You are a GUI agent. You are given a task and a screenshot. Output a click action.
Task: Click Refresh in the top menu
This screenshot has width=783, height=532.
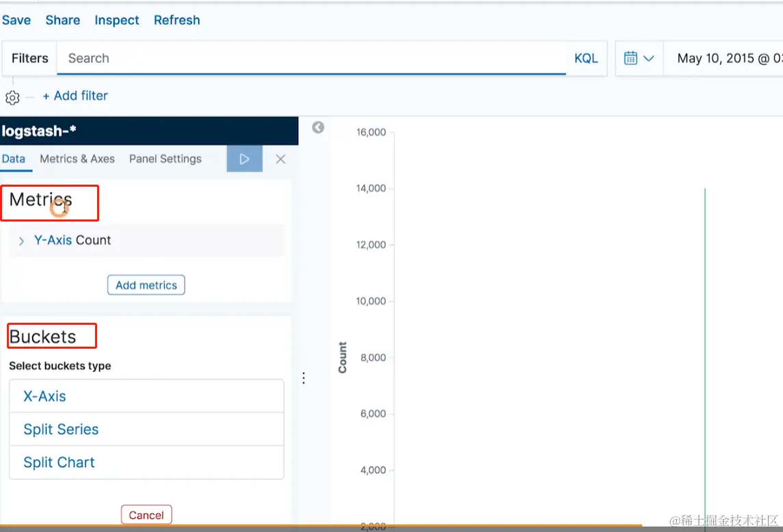pyautogui.click(x=177, y=20)
